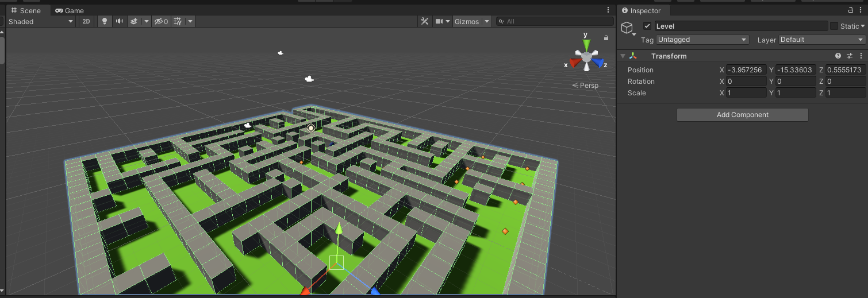This screenshot has height=298, width=868.
Task: Collapse the Transform component foldout
Action: [x=623, y=56]
